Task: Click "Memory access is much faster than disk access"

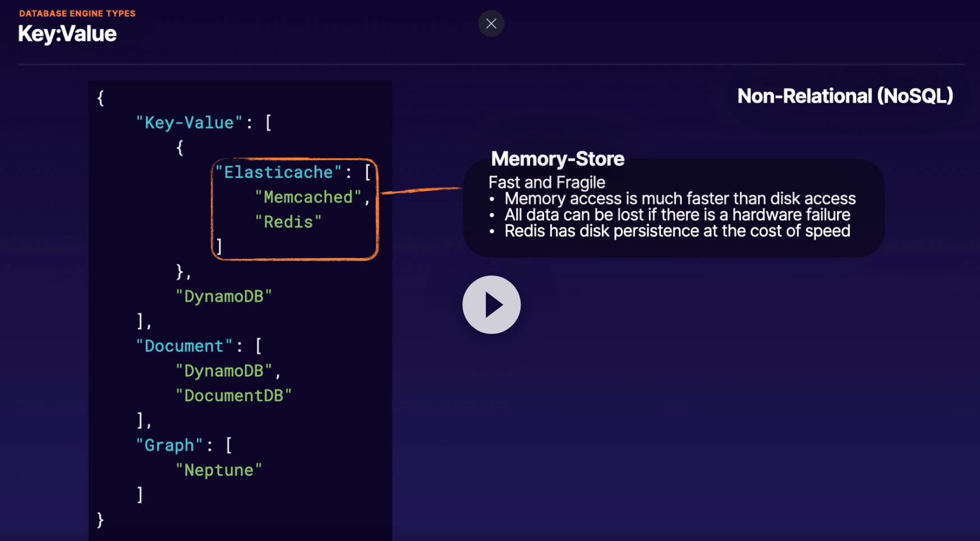Action: point(680,199)
